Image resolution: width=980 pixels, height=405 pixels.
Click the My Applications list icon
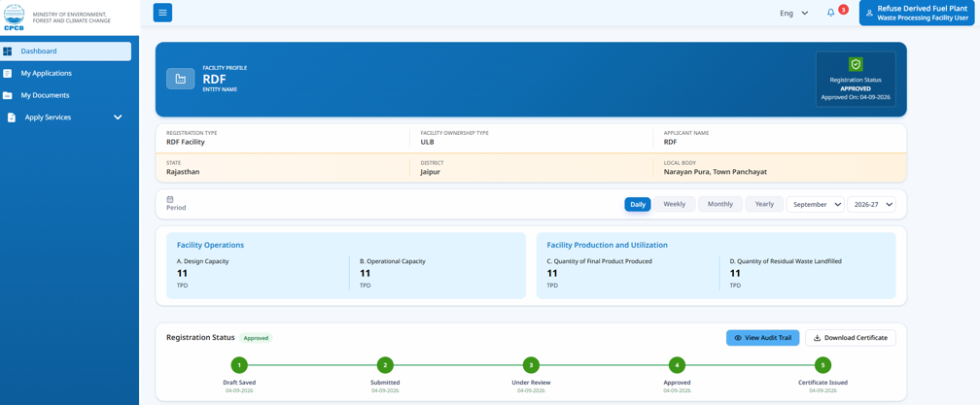pyautogui.click(x=8, y=73)
